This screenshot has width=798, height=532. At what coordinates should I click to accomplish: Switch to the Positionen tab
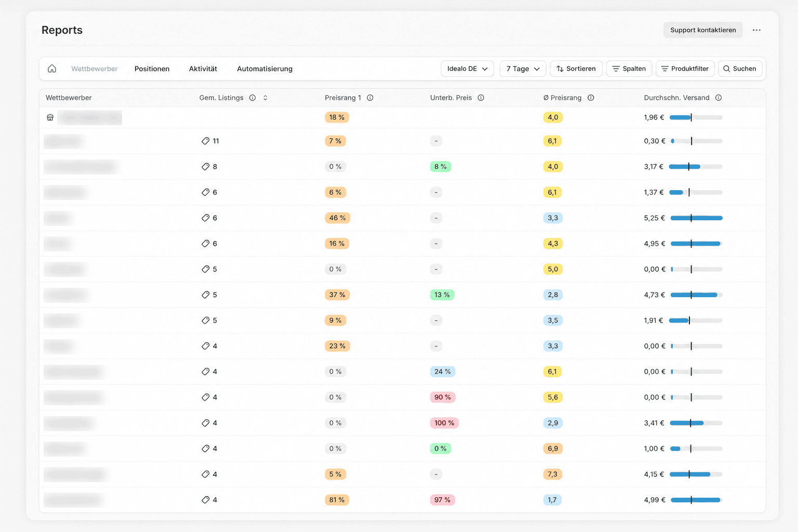pos(152,69)
